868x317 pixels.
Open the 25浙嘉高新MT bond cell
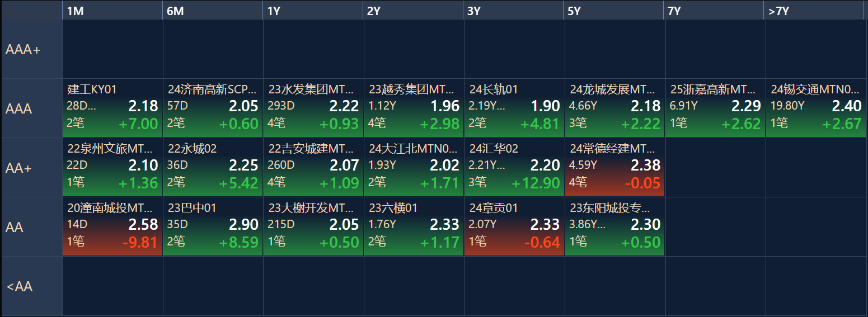(x=715, y=108)
